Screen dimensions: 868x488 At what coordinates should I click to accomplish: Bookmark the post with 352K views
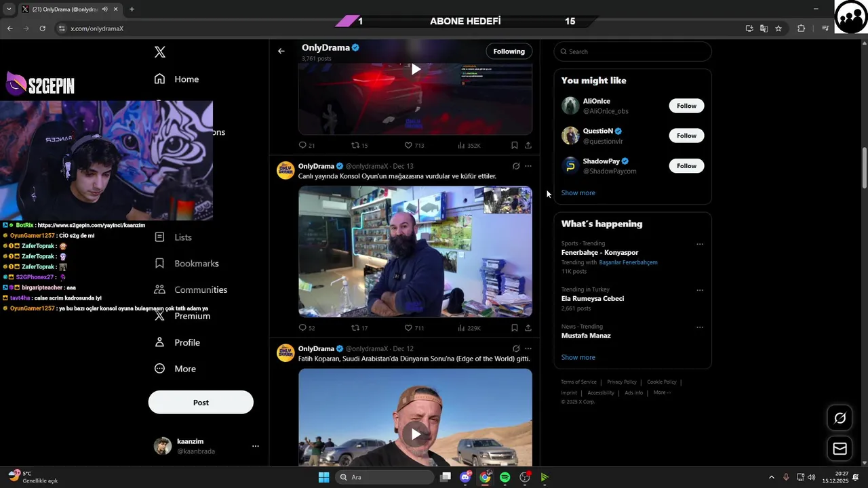click(515, 145)
